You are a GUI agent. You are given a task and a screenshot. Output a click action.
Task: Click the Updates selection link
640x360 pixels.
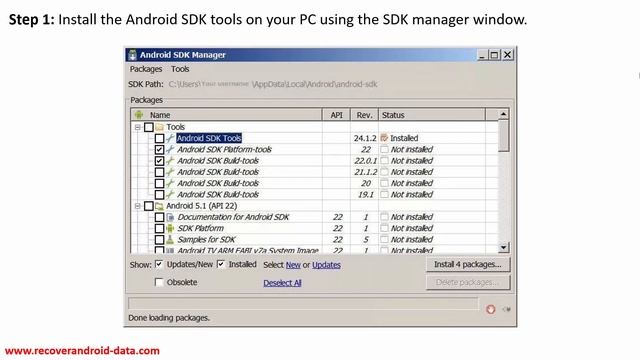[326, 265]
